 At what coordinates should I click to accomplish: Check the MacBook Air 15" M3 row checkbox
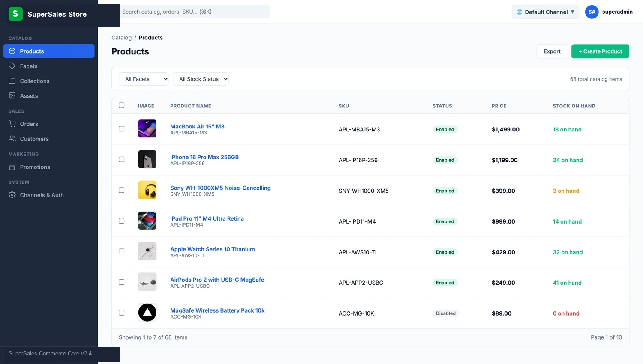[x=122, y=129]
